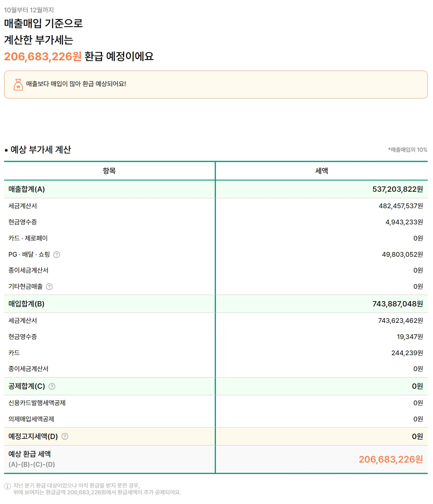Click the 482,457,537원 amount
The height and width of the screenshot is (504, 433).
[401, 206]
